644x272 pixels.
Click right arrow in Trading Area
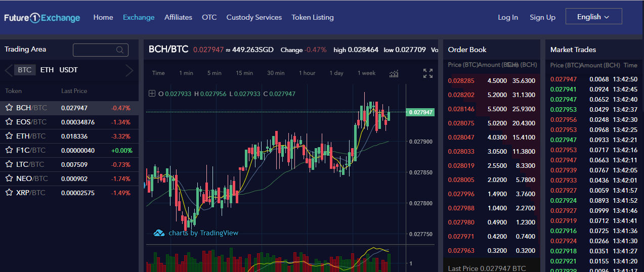130,70
